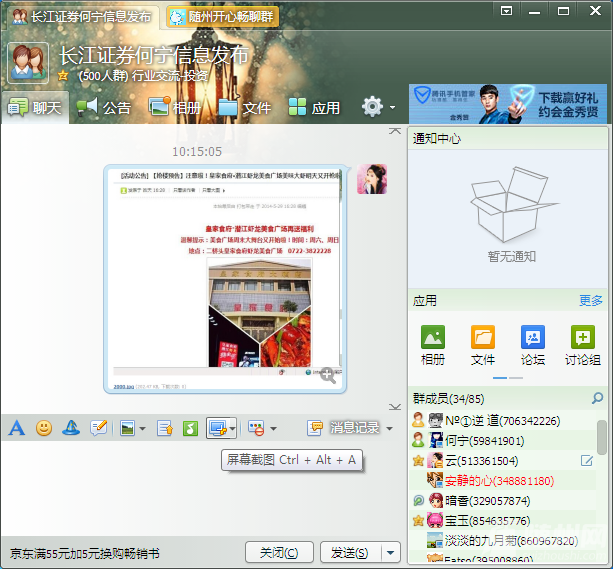Open message blocking dropdown arrow

coord(273,429)
